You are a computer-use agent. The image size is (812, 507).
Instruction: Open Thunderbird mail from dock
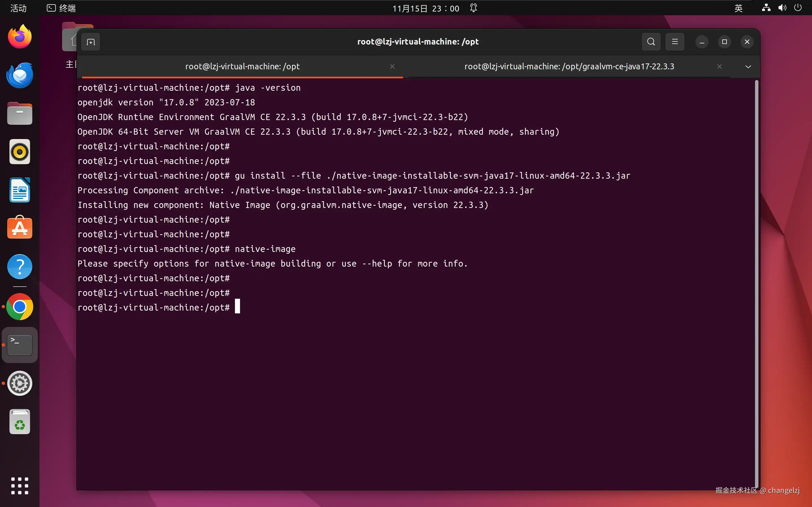20,75
